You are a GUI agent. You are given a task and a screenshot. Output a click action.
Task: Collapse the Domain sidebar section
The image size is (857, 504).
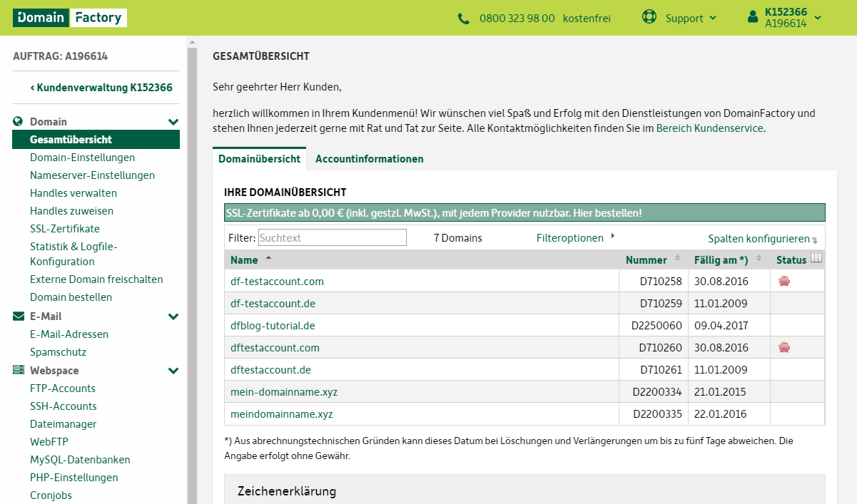(173, 122)
